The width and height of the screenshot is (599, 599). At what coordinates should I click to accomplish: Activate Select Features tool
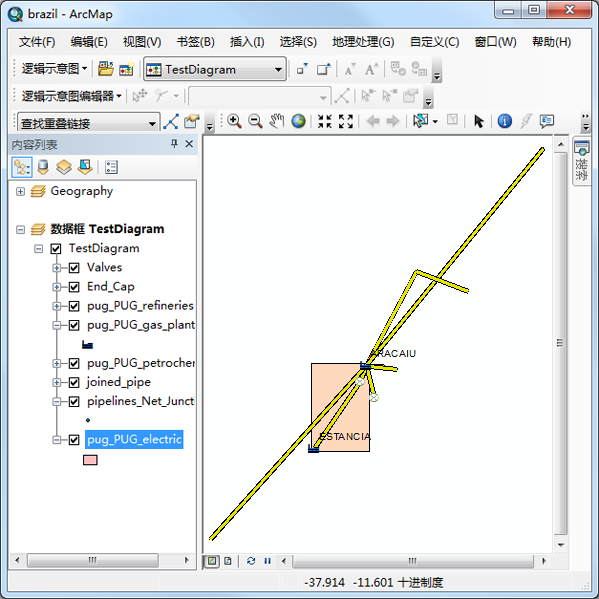point(420,121)
